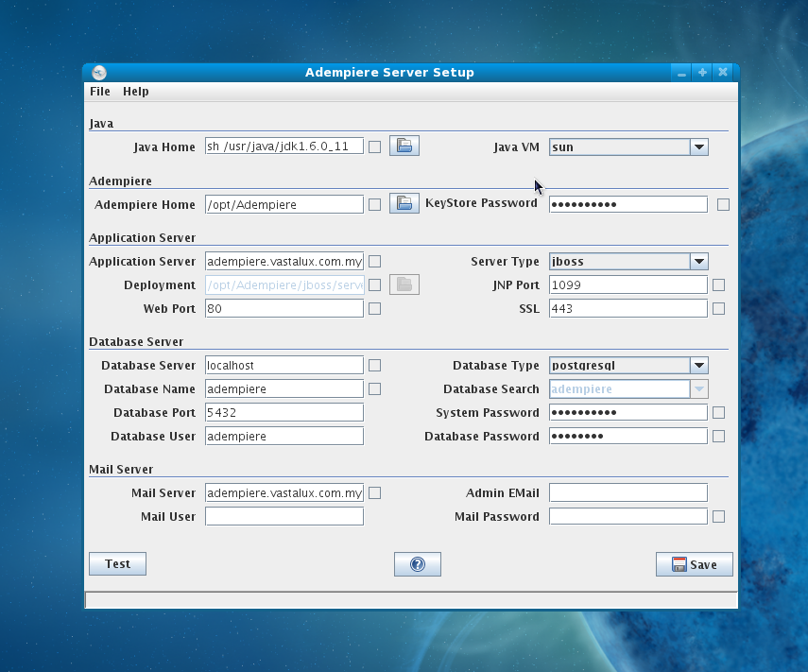Click the KeyStore Password field
Screen dimensions: 808x672
click(628, 204)
